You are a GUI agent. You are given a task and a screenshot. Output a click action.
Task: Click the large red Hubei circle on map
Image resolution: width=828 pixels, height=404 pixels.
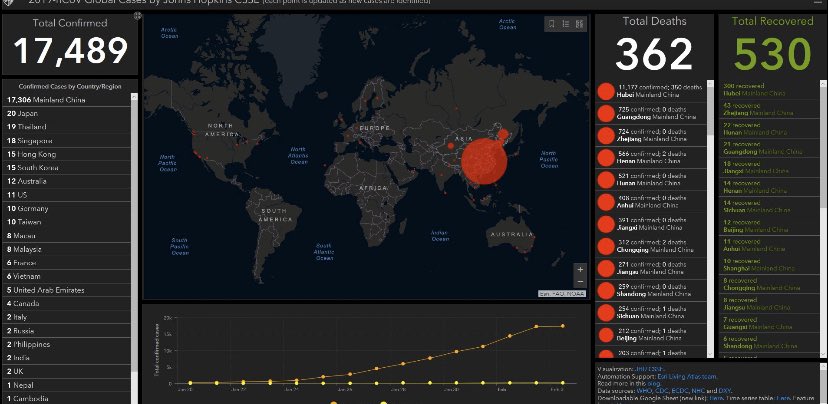coord(484,161)
